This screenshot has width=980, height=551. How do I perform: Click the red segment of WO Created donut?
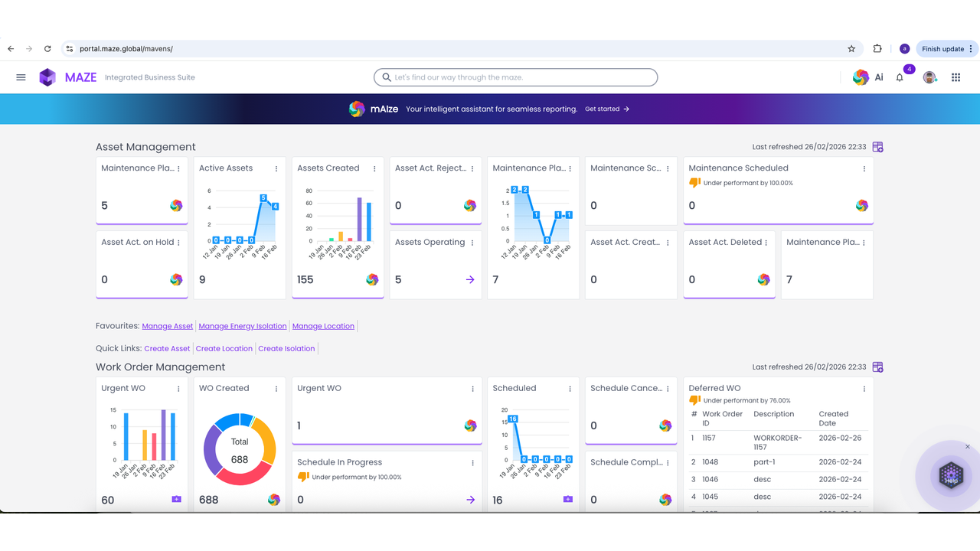pyautogui.click(x=242, y=477)
